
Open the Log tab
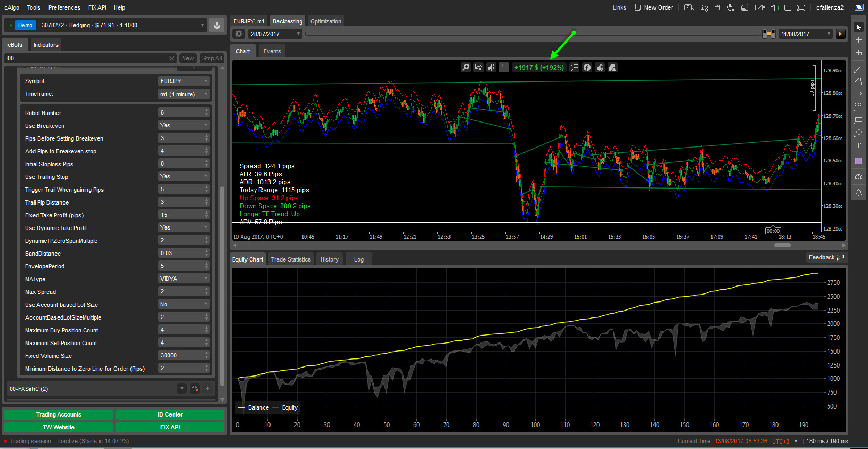[x=359, y=259]
